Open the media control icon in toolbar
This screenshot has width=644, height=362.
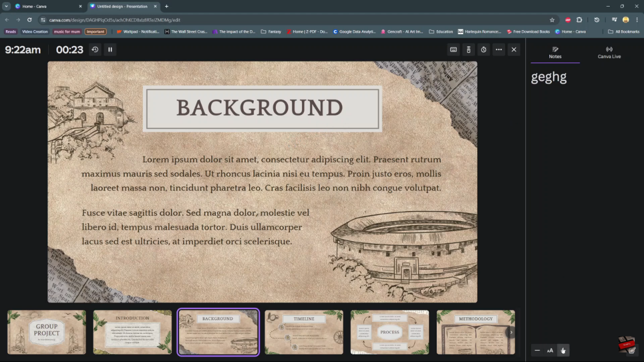coord(614,20)
